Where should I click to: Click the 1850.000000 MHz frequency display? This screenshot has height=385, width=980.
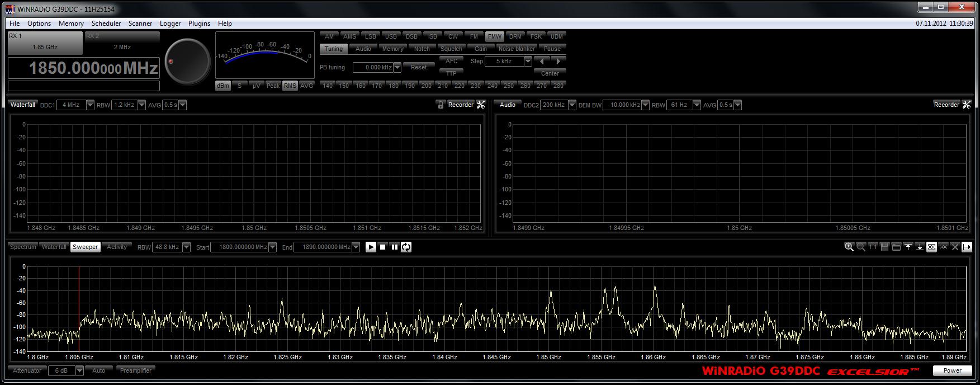(x=84, y=68)
